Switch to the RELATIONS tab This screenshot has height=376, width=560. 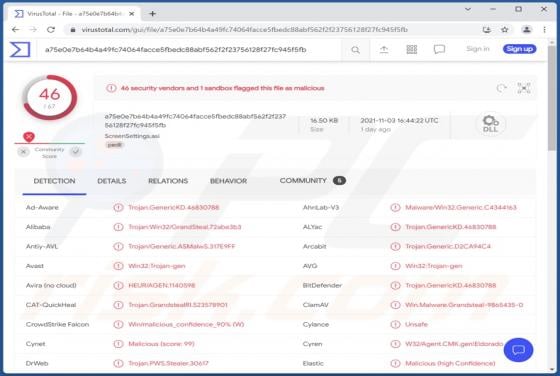[168, 181]
